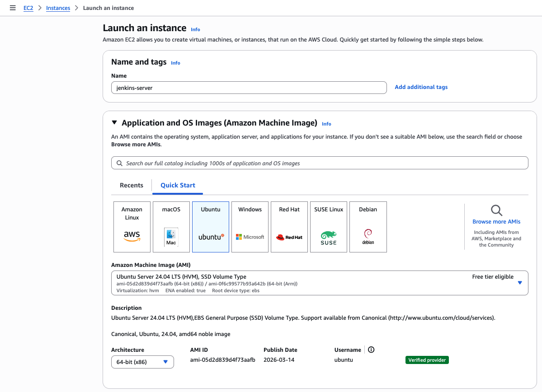Collapse the Application and OS Images section
The height and width of the screenshot is (392, 542).
click(x=114, y=122)
